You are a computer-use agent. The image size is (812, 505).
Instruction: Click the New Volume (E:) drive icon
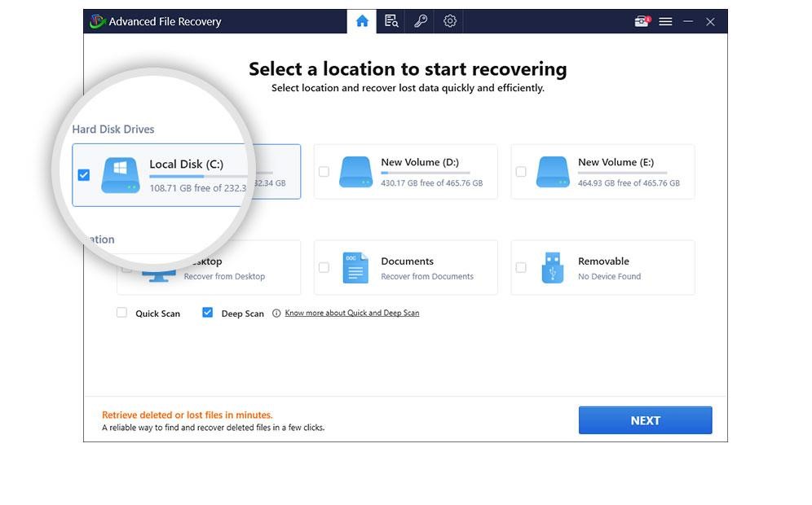(552, 172)
